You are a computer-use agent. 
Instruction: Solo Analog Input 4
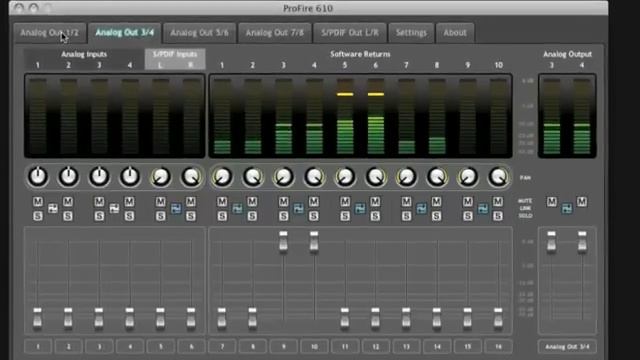coord(129,216)
